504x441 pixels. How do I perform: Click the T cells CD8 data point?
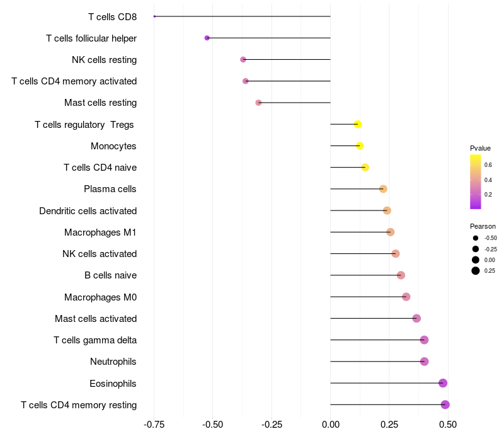click(x=154, y=16)
